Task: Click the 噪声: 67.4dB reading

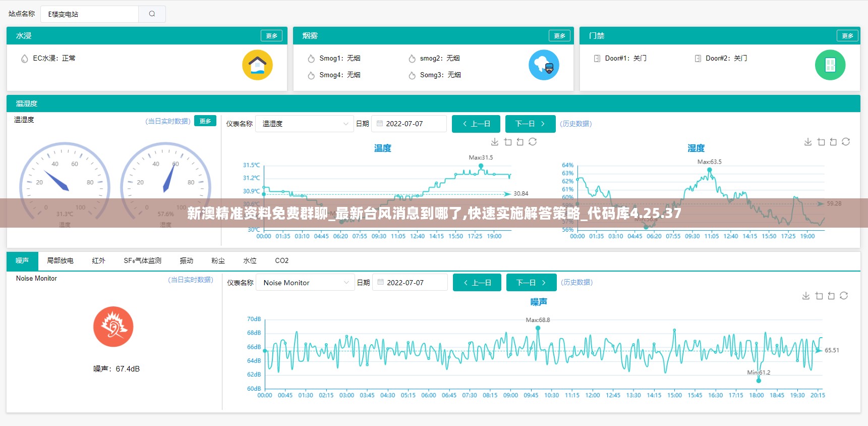Action: pos(117,369)
